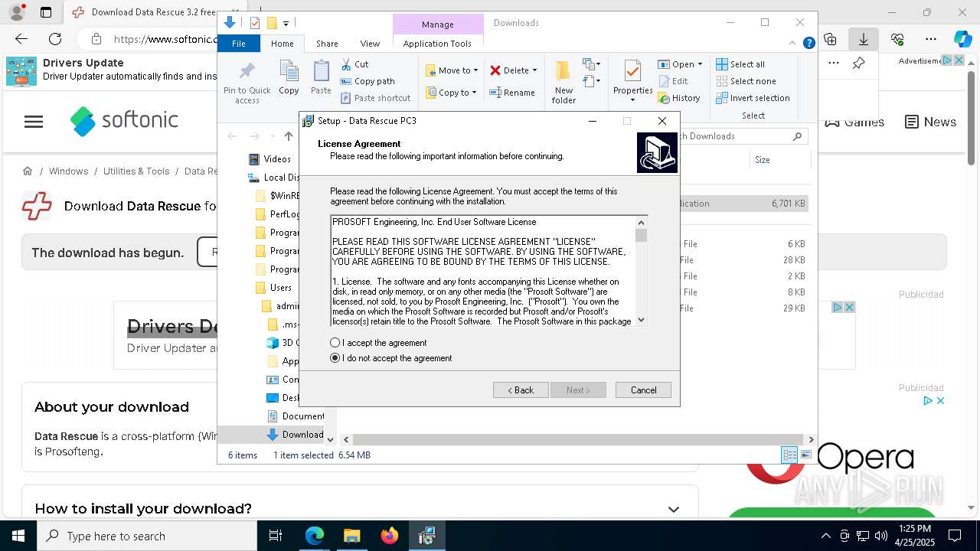Click the Cancel button in Setup
The image size is (980, 551).
tap(643, 390)
